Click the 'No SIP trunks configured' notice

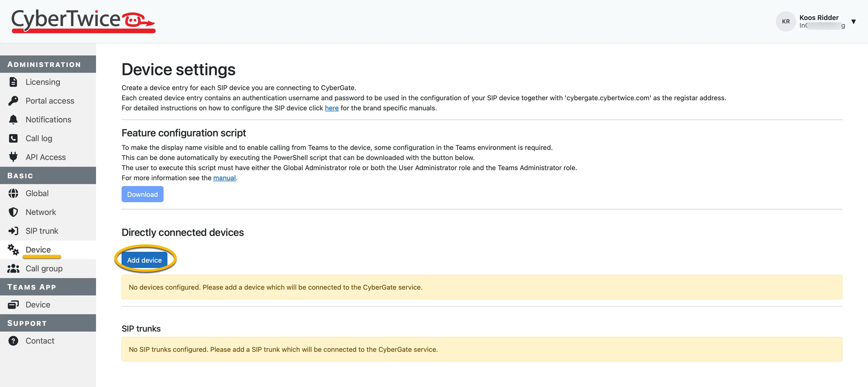482,349
